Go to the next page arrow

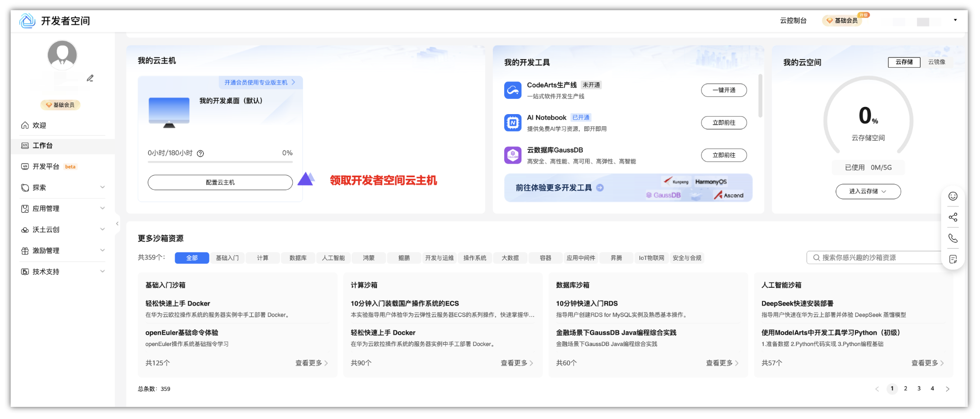[948, 389]
